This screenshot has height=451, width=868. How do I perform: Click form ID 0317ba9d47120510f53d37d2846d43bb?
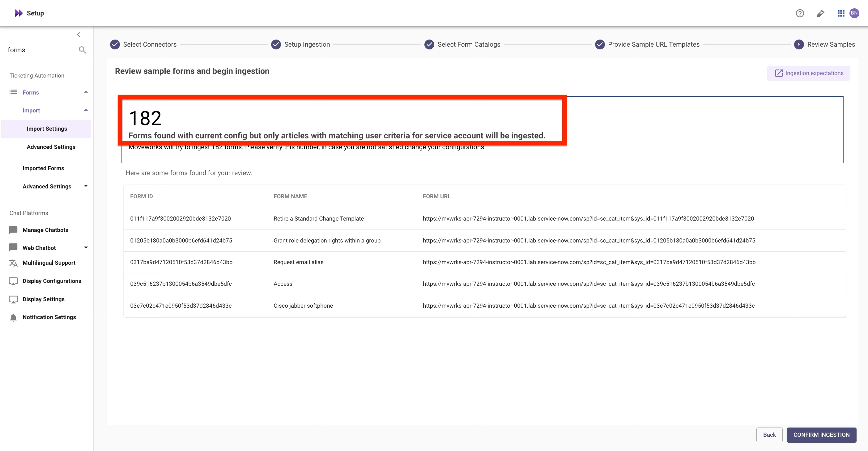tap(181, 262)
